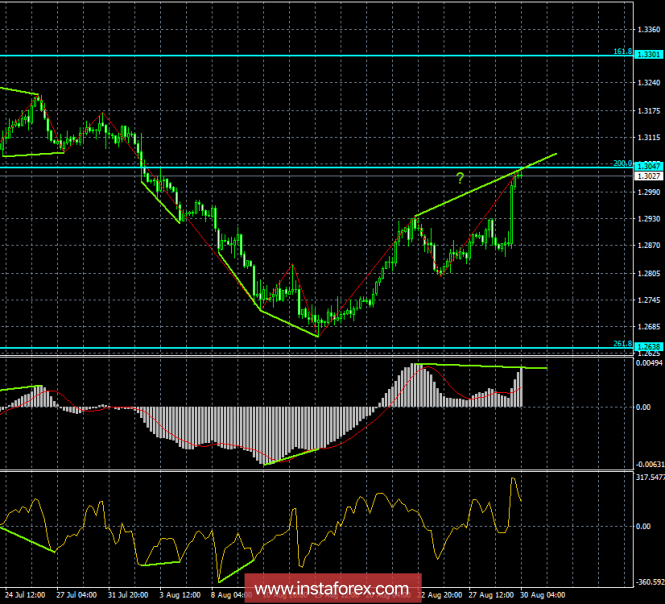The image size is (665, 604).
Task: Click the 27 Jul 04:00 time label
Action: [x=76, y=595]
